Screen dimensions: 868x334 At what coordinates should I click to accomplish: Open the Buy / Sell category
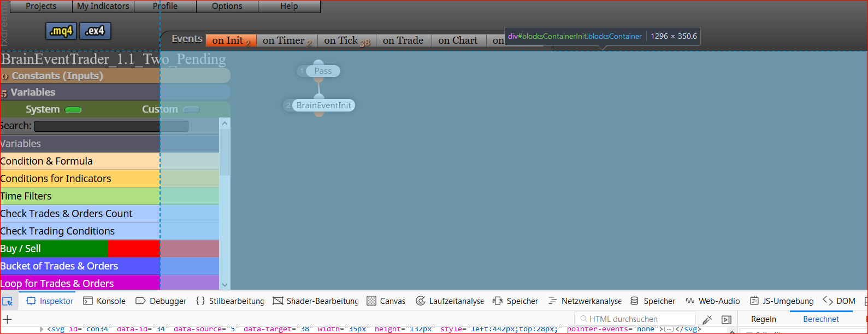[x=109, y=249]
